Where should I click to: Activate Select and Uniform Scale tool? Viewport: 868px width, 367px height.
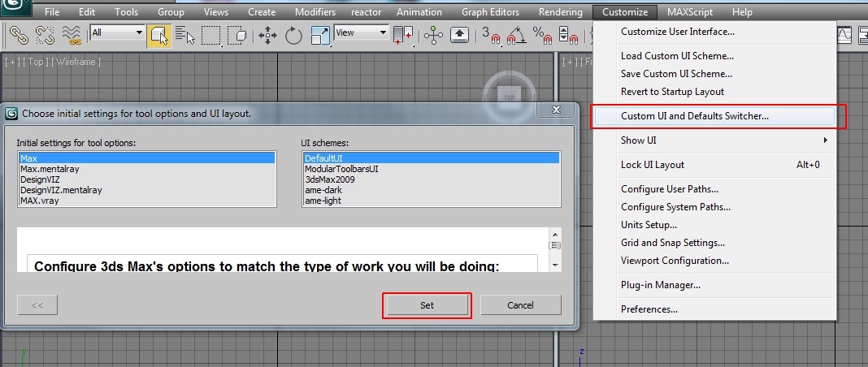[320, 36]
